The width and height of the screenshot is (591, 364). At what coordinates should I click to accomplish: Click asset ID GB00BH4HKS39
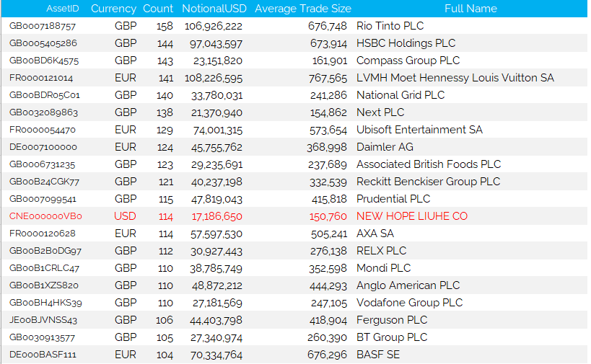click(x=45, y=303)
